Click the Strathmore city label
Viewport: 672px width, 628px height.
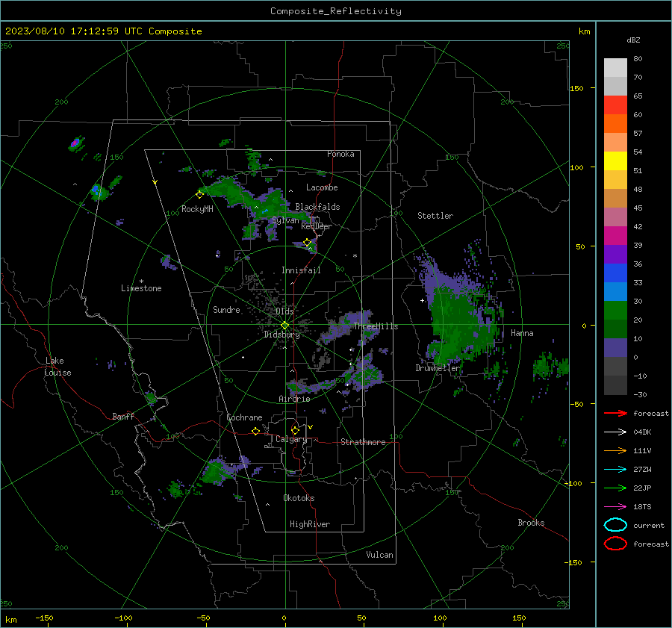(363, 442)
